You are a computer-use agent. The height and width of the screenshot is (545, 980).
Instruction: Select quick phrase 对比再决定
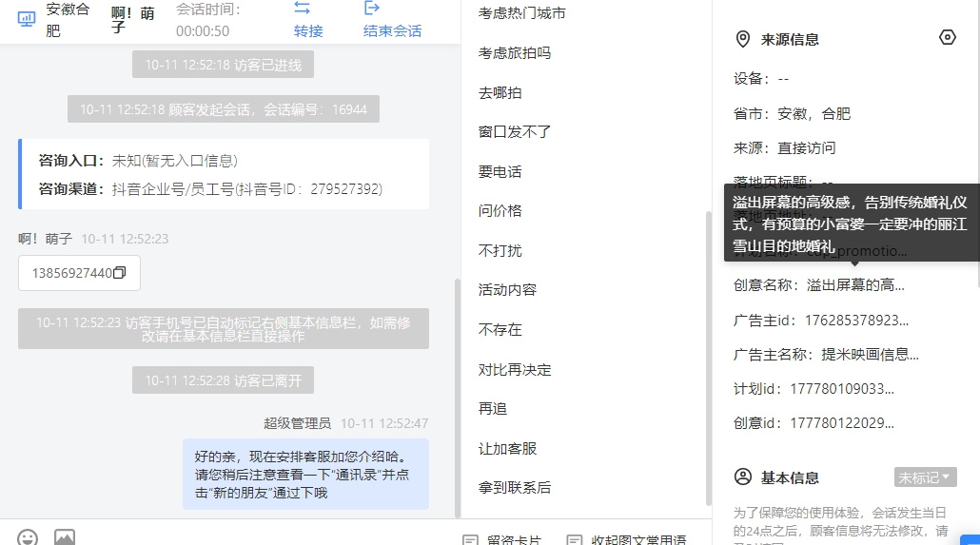click(515, 369)
